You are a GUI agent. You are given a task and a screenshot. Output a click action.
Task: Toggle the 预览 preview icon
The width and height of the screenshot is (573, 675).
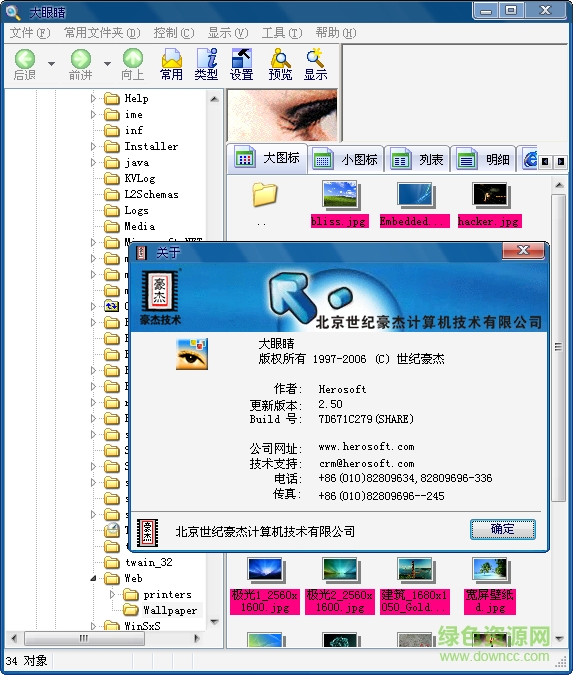pos(280,65)
